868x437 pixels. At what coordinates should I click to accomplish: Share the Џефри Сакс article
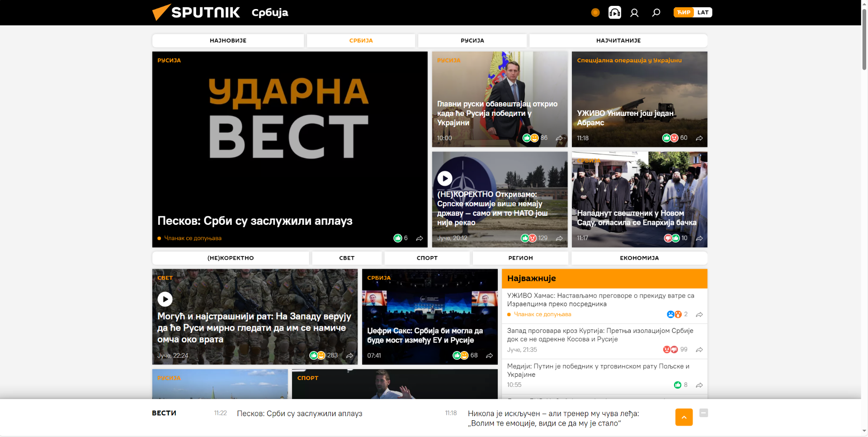pyautogui.click(x=489, y=356)
